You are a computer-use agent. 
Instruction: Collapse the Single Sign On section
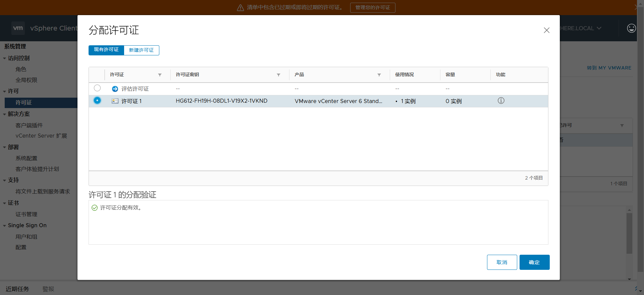click(x=4, y=226)
